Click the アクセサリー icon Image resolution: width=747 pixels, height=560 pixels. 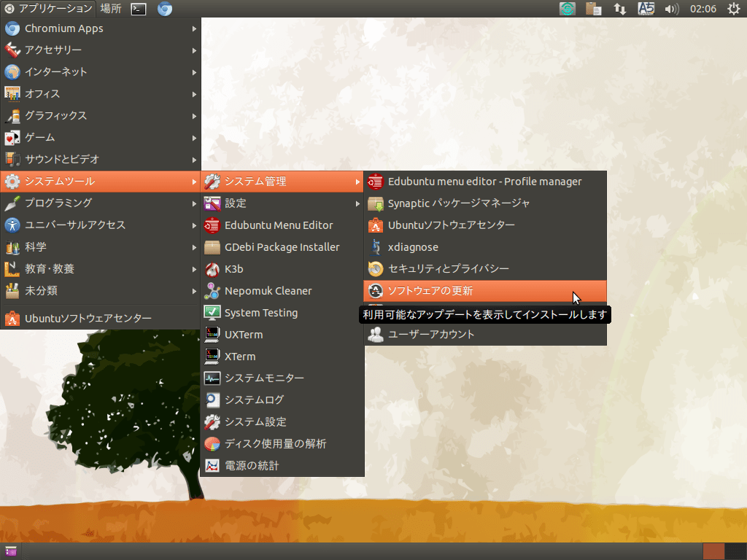pyautogui.click(x=12, y=50)
